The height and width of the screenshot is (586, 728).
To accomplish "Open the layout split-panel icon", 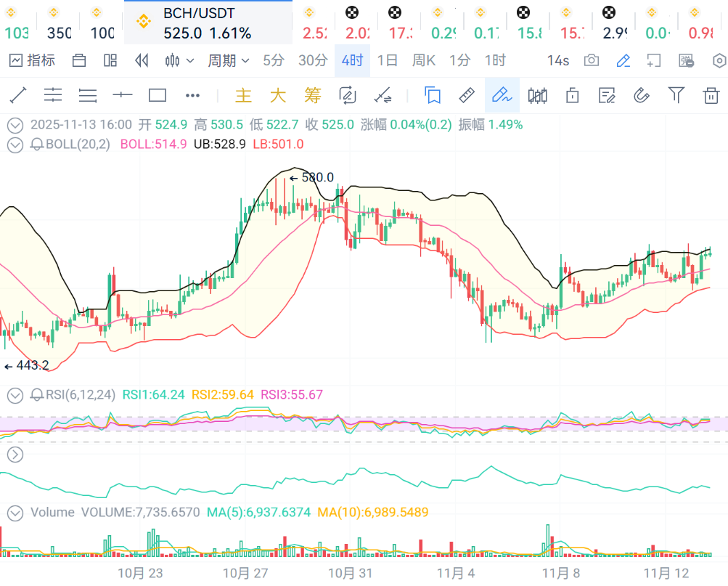I will coord(110,60).
